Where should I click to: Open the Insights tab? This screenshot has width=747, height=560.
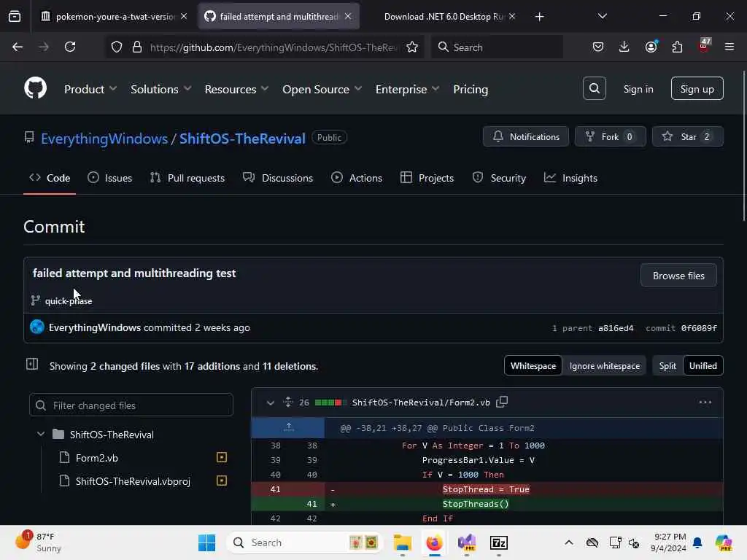(570, 178)
